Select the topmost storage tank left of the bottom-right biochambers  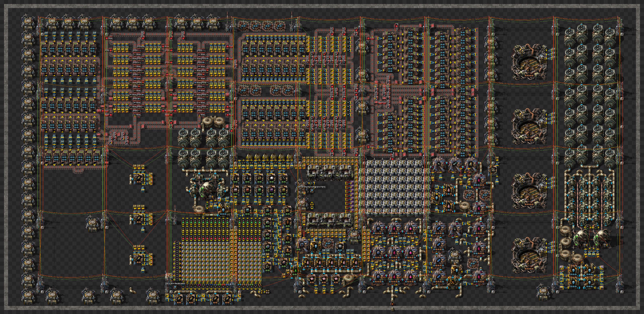(566, 231)
